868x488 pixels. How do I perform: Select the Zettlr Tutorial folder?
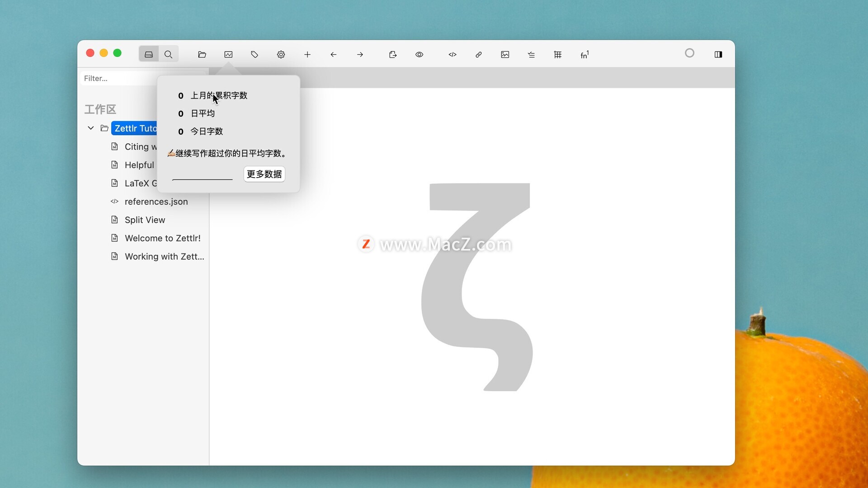tap(135, 128)
